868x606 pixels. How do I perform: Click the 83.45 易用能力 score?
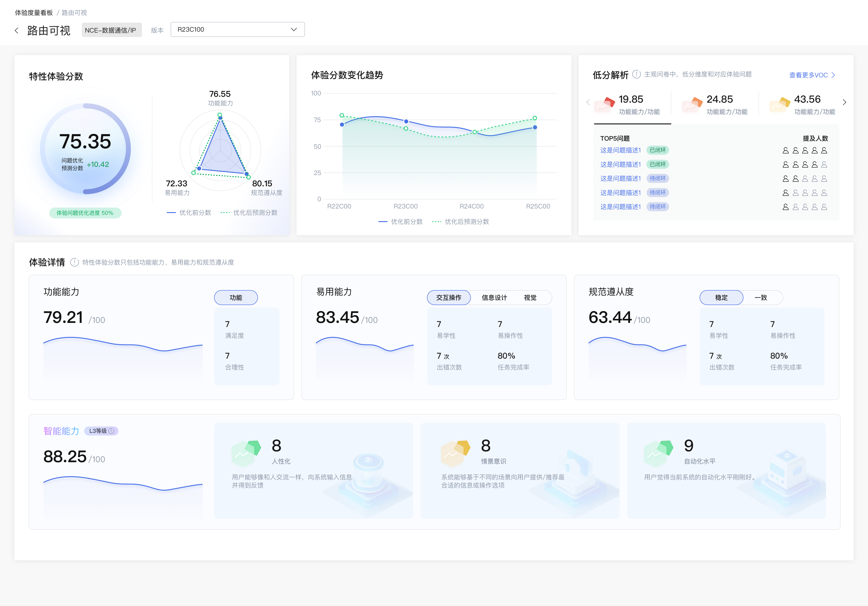pyautogui.click(x=338, y=317)
